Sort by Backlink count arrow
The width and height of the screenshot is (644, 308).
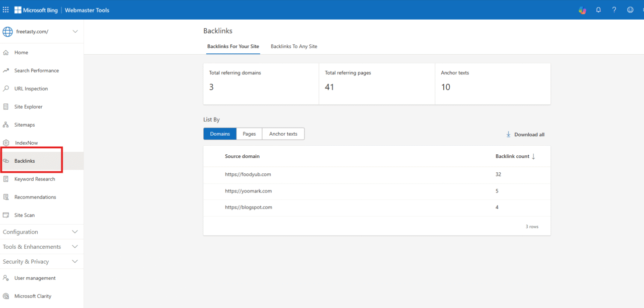(533, 156)
